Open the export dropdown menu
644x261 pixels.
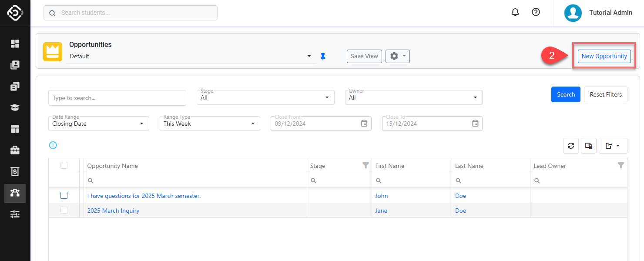[x=613, y=146]
